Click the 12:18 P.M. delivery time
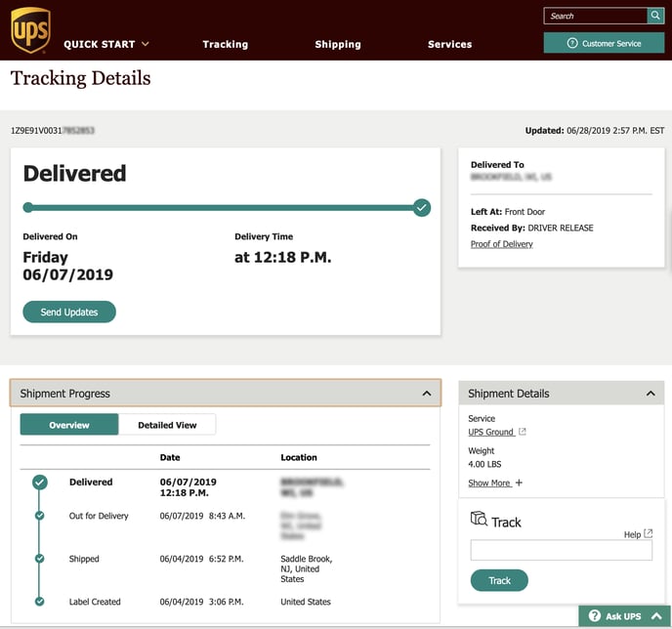The width and height of the screenshot is (672, 629). pyautogui.click(x=283, y=257)
